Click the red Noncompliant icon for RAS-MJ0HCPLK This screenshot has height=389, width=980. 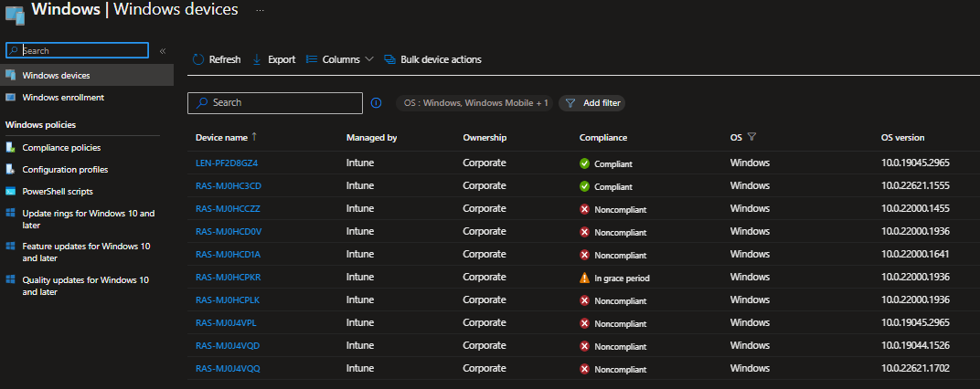pyautogui.click(x=584, y=300)
